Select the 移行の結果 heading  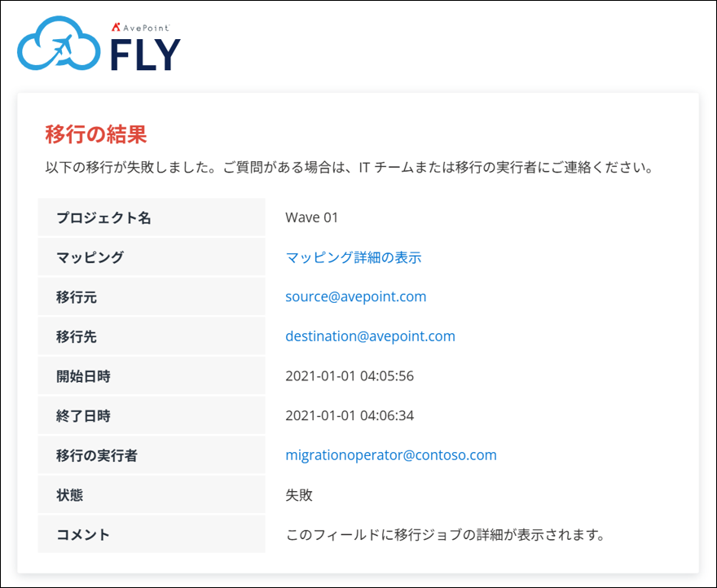tap(95, 134)
